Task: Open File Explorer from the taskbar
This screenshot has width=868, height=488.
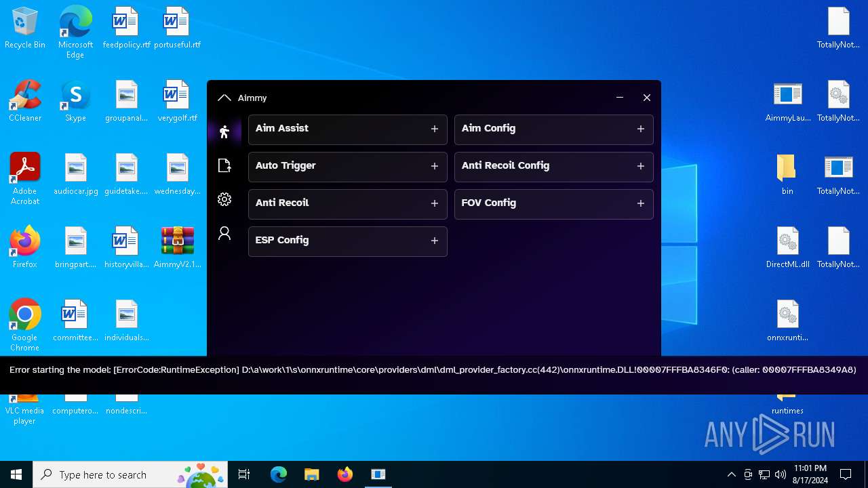Action: point(311,474)
